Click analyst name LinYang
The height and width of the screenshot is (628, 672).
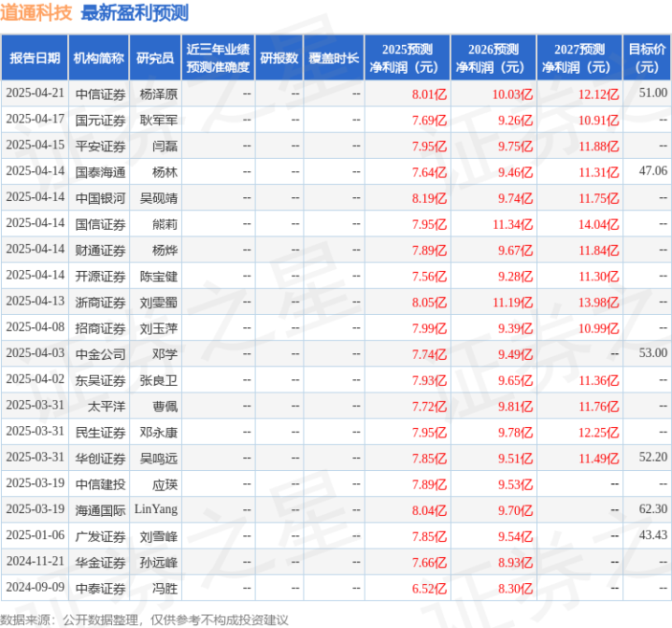click(156, 509)
